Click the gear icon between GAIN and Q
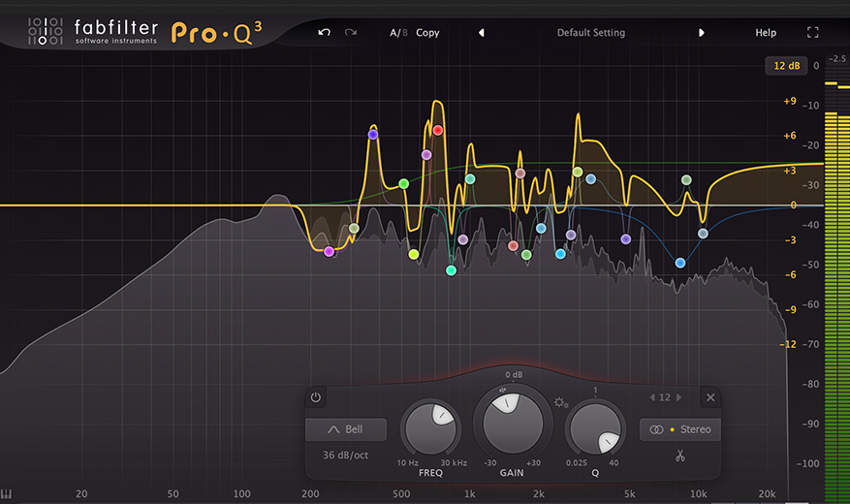The image size is (850, 504). pyautogui.click(x=560, y=402)
